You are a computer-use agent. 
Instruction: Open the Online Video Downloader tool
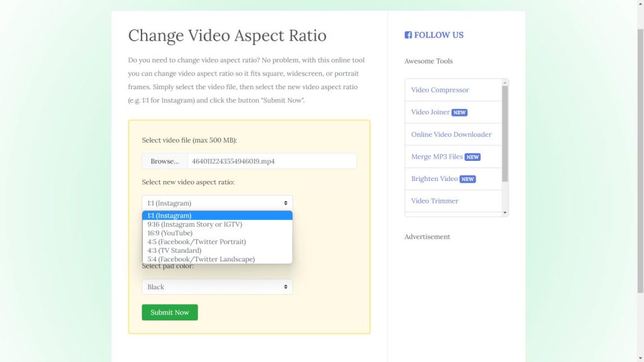pyautogui.click(x=452, y=134)
